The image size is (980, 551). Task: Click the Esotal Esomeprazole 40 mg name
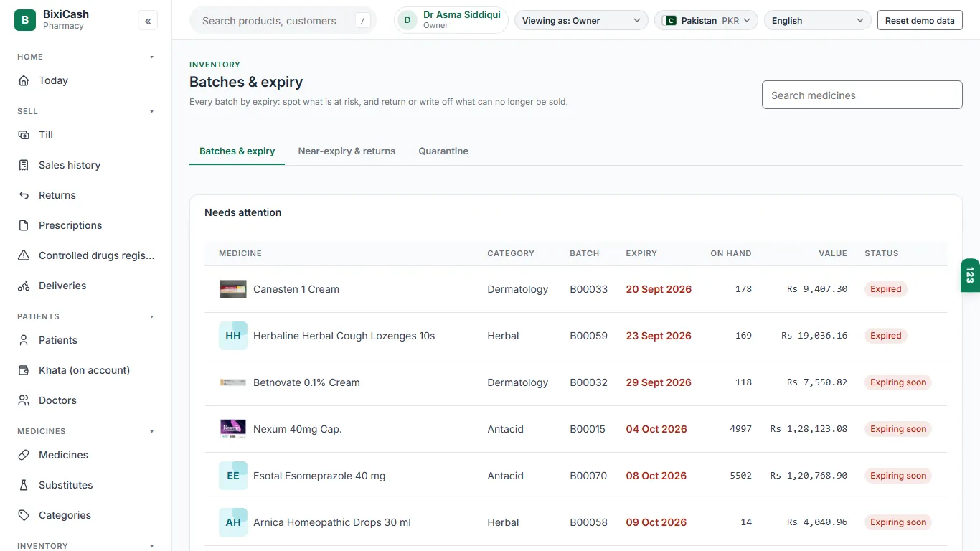pos(319,476)
